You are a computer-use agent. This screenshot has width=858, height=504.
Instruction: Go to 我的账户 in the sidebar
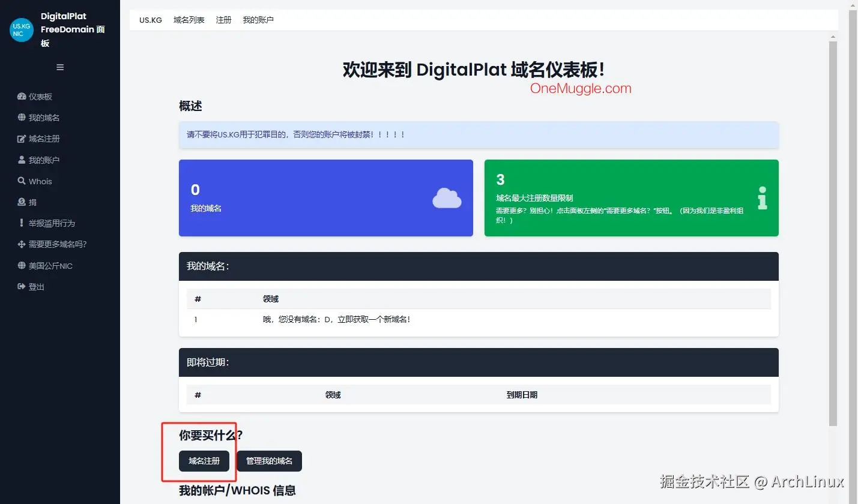(44, 160)
